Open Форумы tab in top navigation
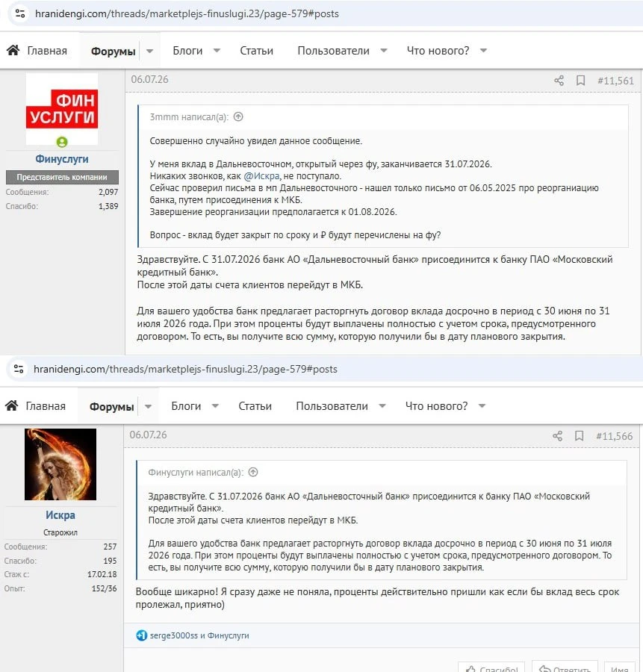The height and width of the screenshot is (672, 643). click(114, 51)
